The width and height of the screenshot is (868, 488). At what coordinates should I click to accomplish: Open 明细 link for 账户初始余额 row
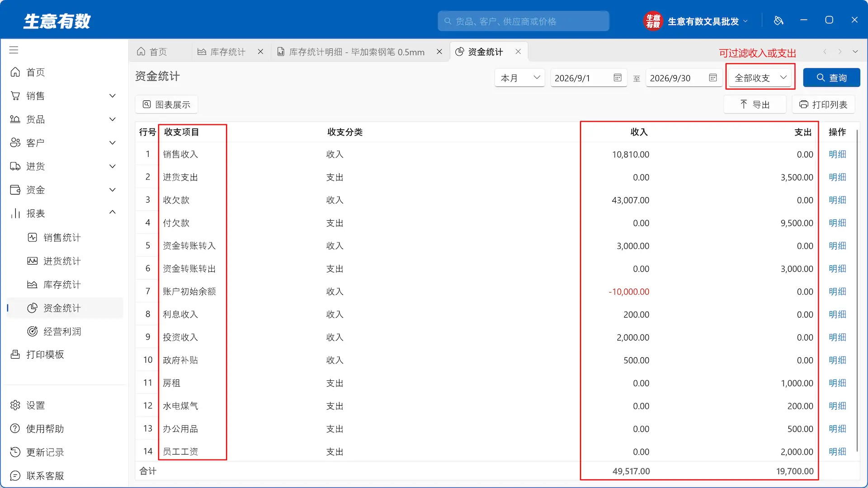(837, 292)
